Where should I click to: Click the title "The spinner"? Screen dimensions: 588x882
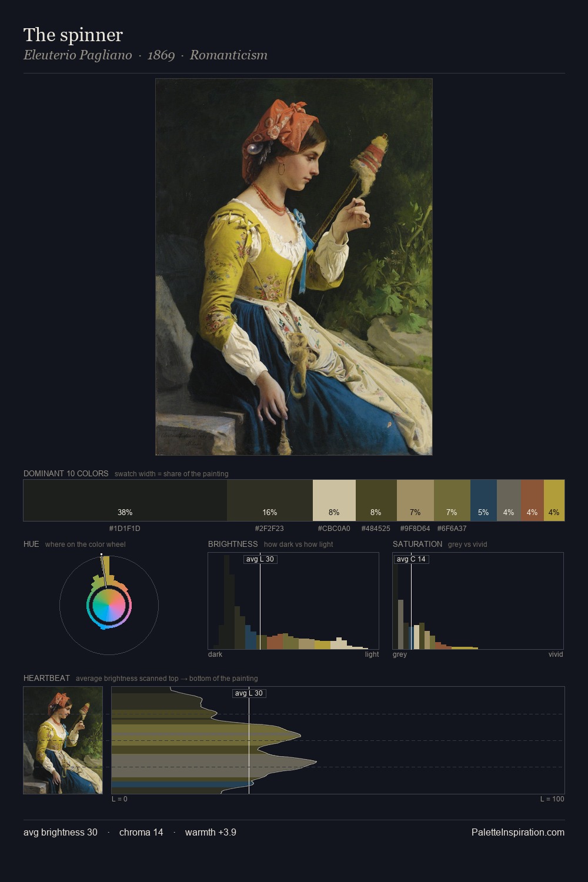point(73,35)
